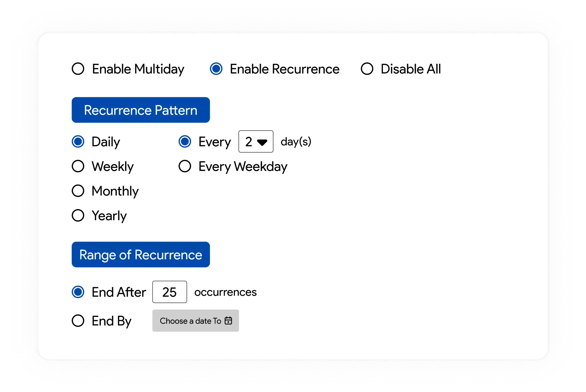
Task: Click the day(s) label text
Action: (x=296, y=141)
